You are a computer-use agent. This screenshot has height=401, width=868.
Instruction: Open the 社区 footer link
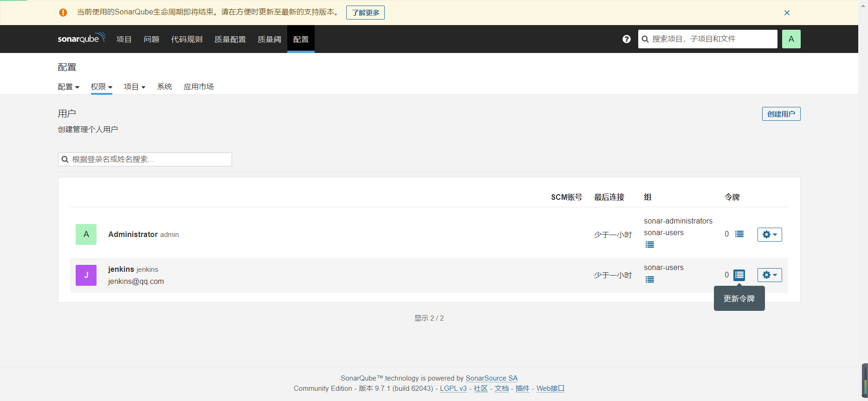[481, 388]
